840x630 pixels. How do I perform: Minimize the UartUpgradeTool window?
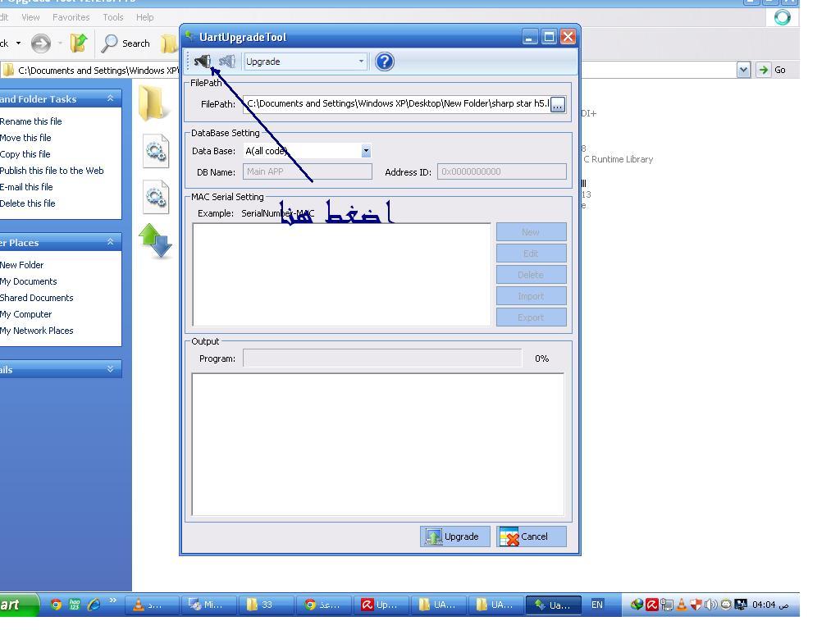coord(529,37)
